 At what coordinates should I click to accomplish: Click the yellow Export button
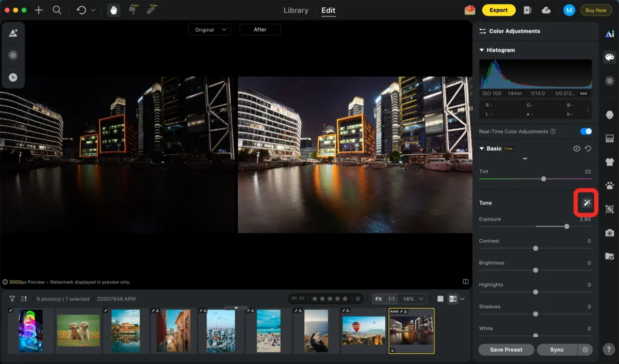coord(498,10)
